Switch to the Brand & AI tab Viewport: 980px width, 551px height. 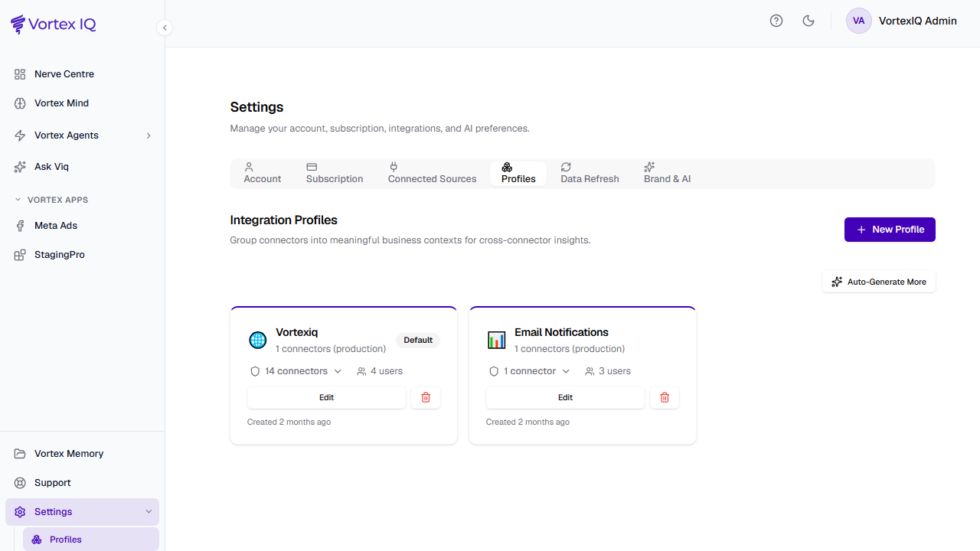[x=667, y=173]
